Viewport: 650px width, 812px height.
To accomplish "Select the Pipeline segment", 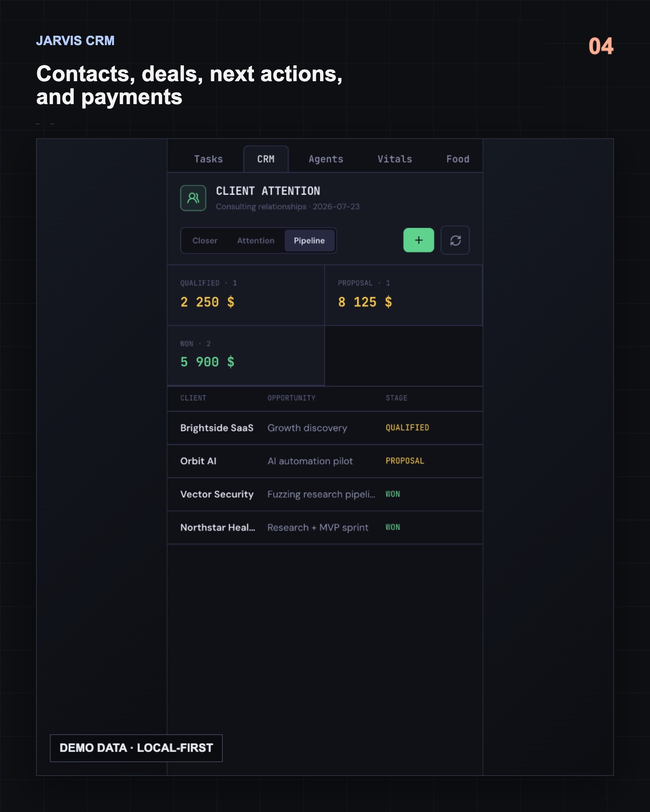I will tap(309, 241).
